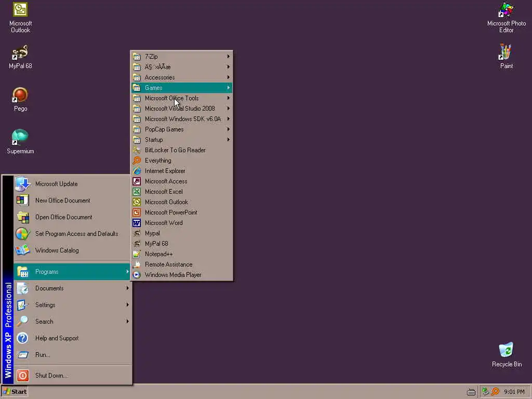Open the garbled-name folder below 7-Zip
The height and width of the screenshot is (399, 532).
(182, 67)
